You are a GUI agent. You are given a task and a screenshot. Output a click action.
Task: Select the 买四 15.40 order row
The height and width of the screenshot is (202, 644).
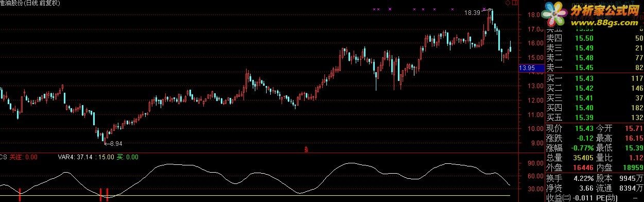[x=595, y=108]
